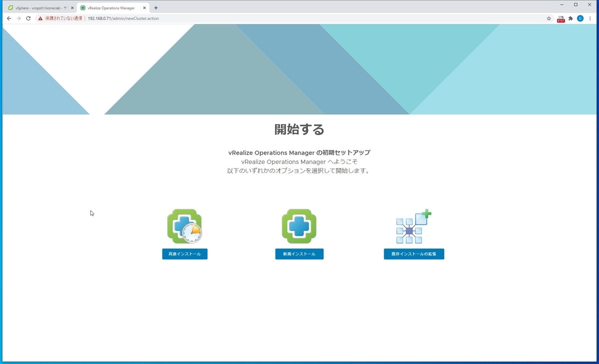
Task: Minimize the browser window
Action: coord(563,4)
